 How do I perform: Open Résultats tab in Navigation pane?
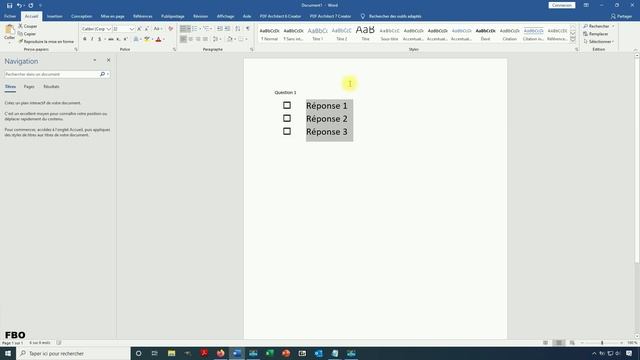[x=51, y=87]
